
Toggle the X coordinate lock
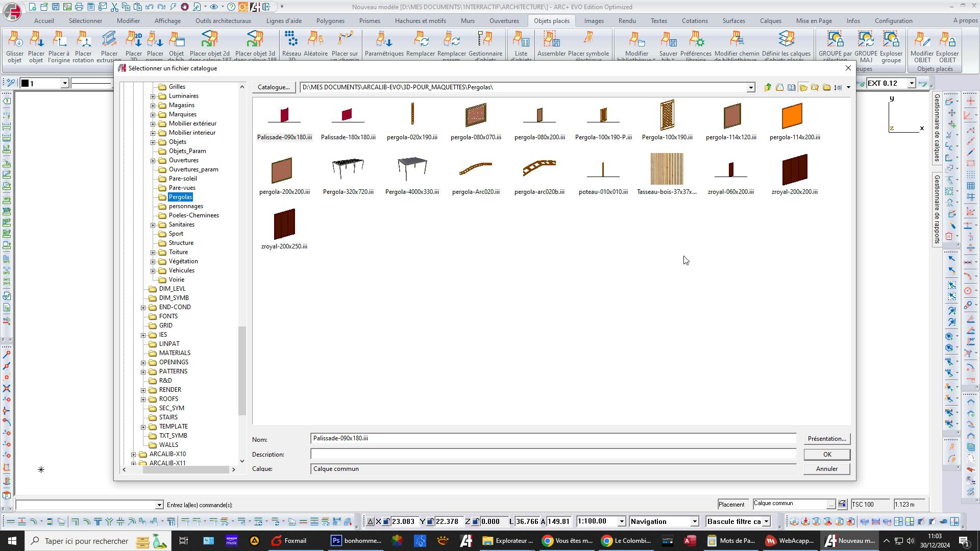point(386,521)
